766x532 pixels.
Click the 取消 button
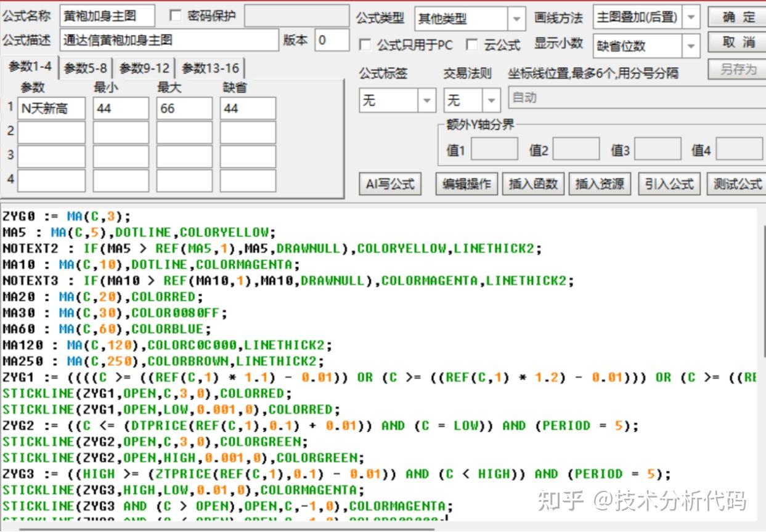(x=738, y=42)
